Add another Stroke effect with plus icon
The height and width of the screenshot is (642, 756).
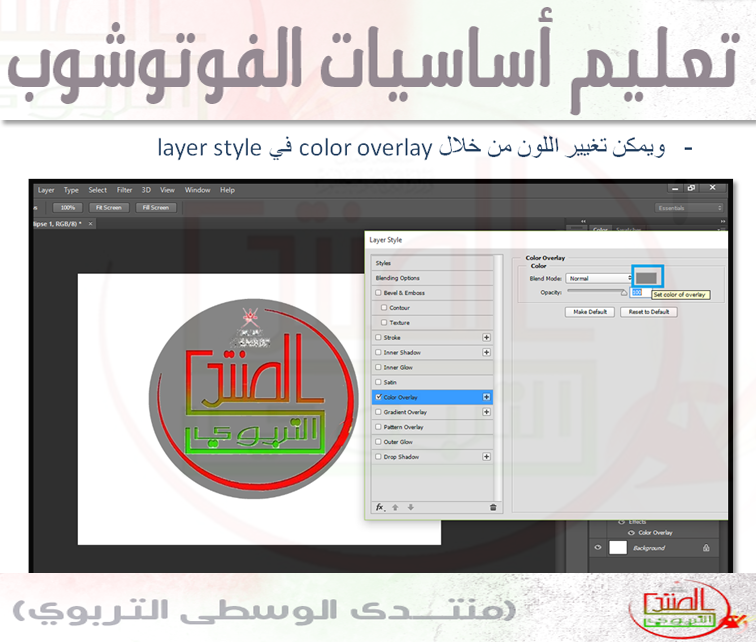click(x=486, y=337)
